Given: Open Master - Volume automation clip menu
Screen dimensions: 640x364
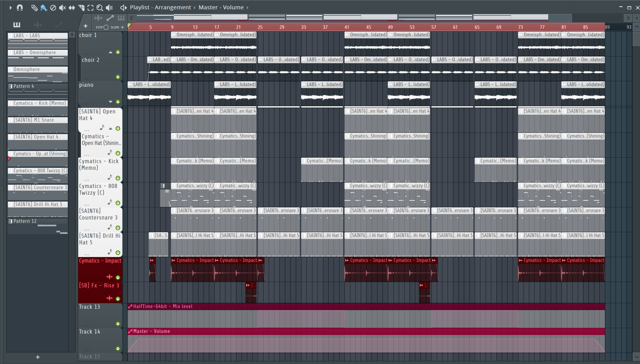Looking at the screenshot, I should pyautogui.click(x=130, y=332).
